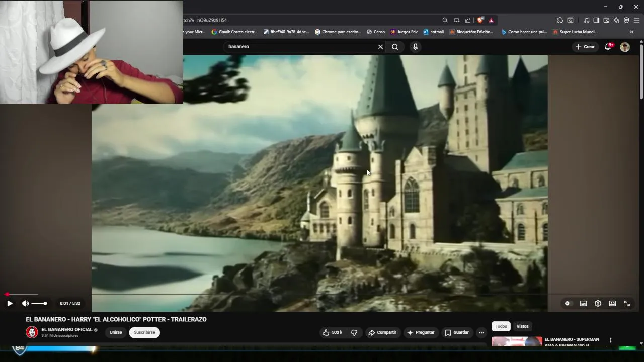The height and width of the screenshot is (362, 644).
Task: Toggle the browser sidebar panel icon
Action: click(x=596, y=20)
